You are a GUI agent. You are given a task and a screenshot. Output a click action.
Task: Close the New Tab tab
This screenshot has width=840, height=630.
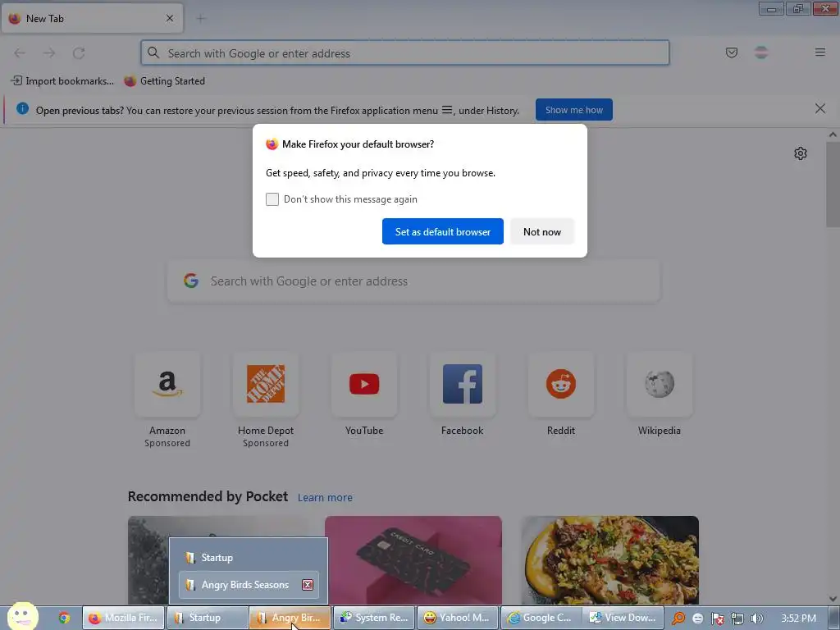[x=170, y=18]
